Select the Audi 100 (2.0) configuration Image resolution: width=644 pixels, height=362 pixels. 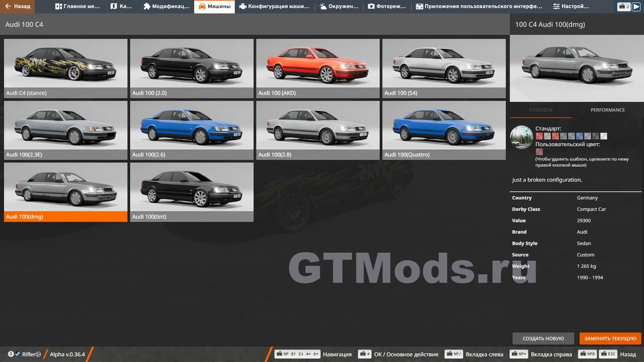[x=192, y=68]
